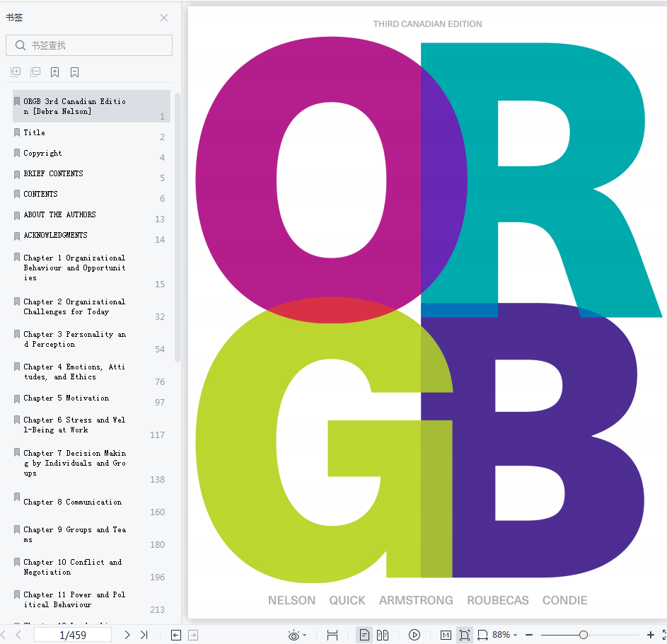667x644 pixels.
Task: Click the bookmark flag icon beside 'Title'
Action: pos(17,132)
